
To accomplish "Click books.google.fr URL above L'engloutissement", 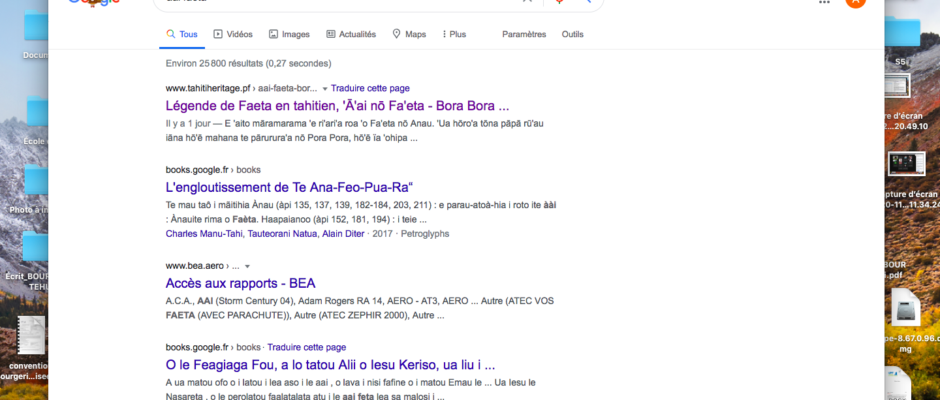I will (197, 170).
